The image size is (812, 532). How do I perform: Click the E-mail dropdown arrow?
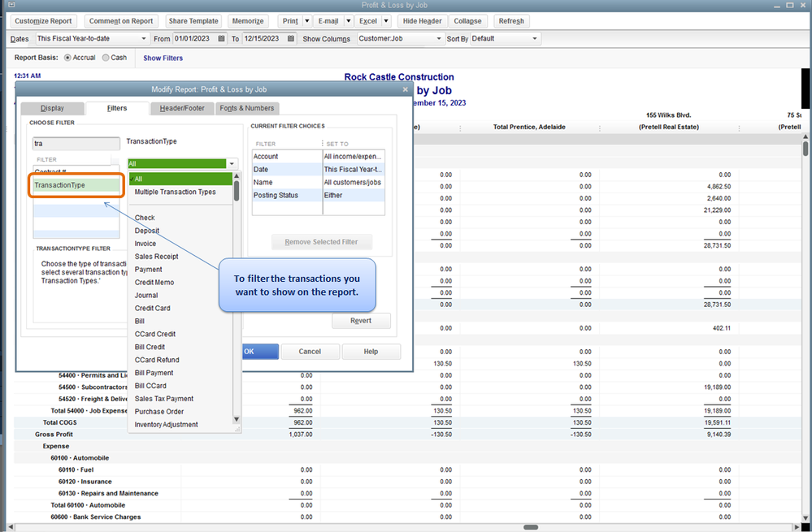tap(348, 21)
